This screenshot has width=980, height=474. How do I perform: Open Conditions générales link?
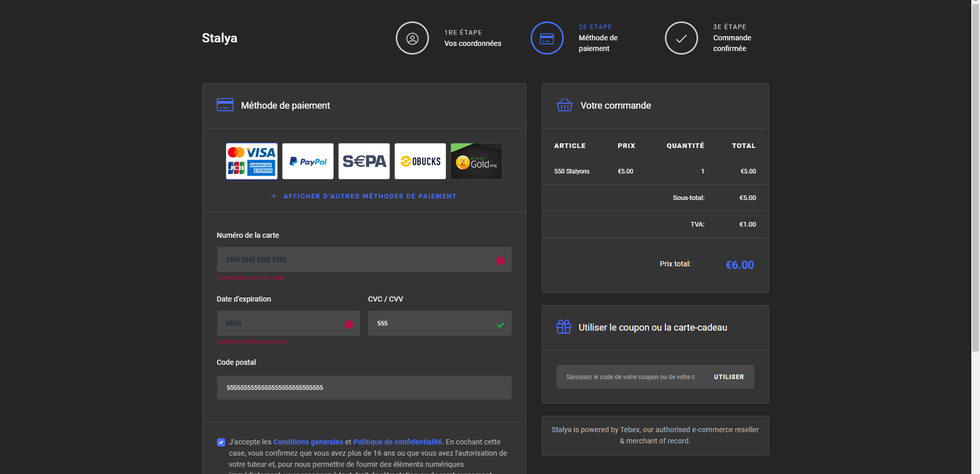point(308,442)
